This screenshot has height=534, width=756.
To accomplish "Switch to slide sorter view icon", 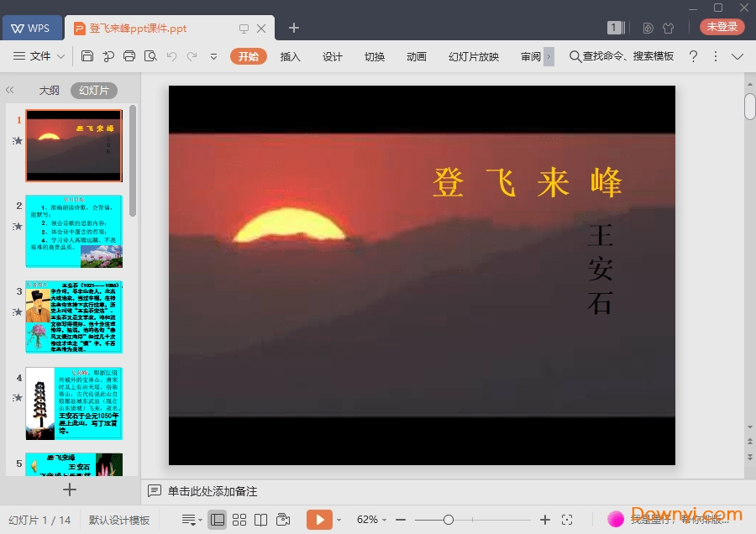I will (239, 519).
